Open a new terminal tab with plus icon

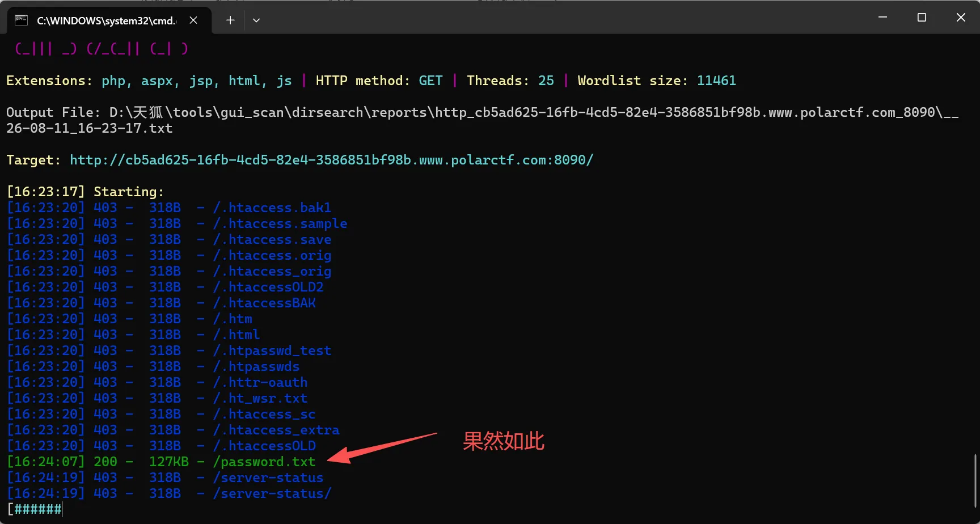click(x=230, y=20)
